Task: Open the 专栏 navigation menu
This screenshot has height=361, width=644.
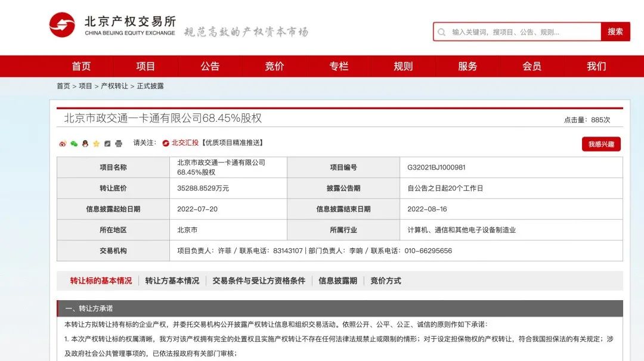Action: pos(339,66)
